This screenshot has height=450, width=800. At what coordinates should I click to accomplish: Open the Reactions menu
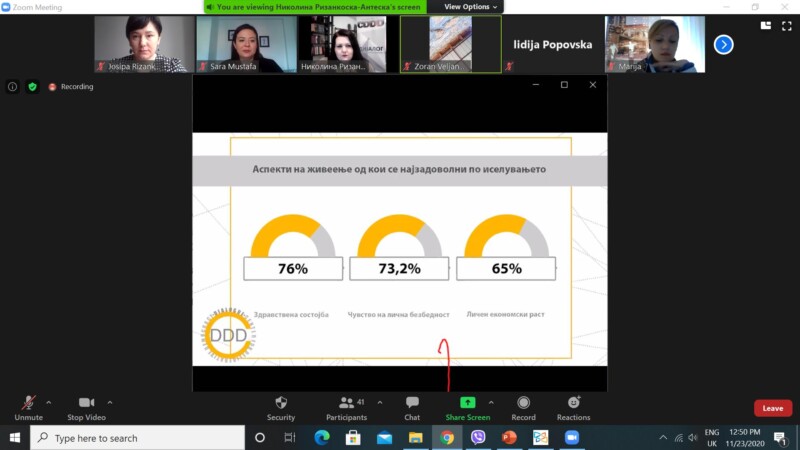click(x=573, y=407)
